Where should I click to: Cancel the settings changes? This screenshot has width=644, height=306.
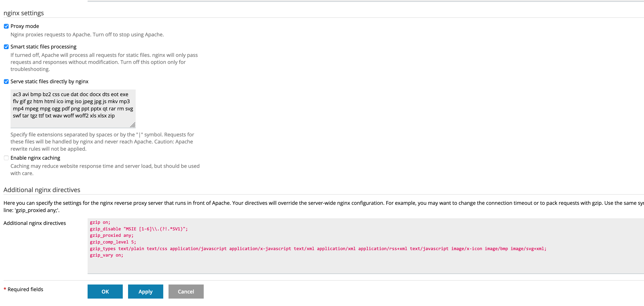click(186, 292)
